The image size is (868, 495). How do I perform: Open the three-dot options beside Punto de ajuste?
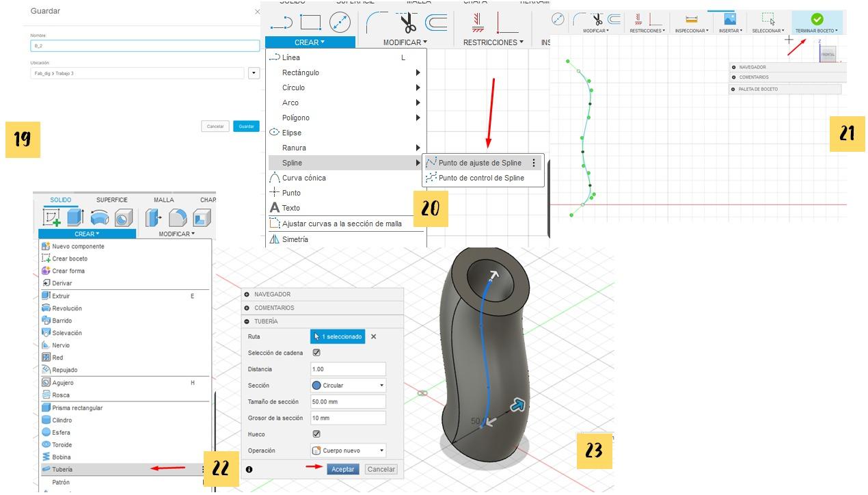(534, 163)
